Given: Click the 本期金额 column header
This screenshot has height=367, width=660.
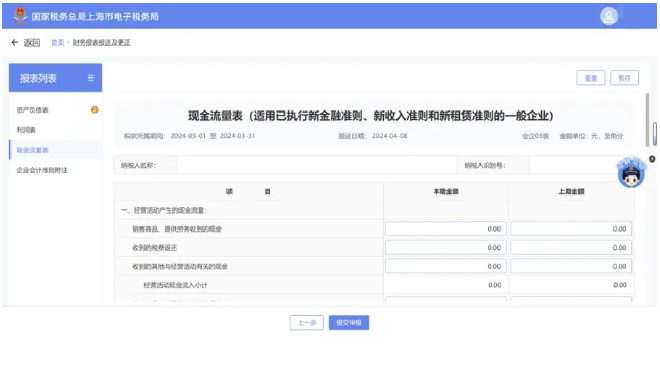Looking at the screenshot, I should coord(446,192).
